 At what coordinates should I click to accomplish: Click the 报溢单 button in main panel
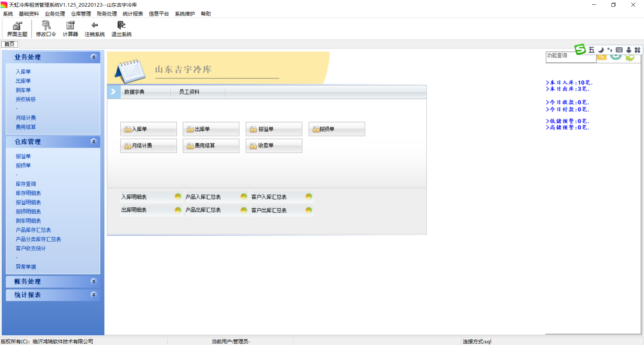click(x=274, y=129)
